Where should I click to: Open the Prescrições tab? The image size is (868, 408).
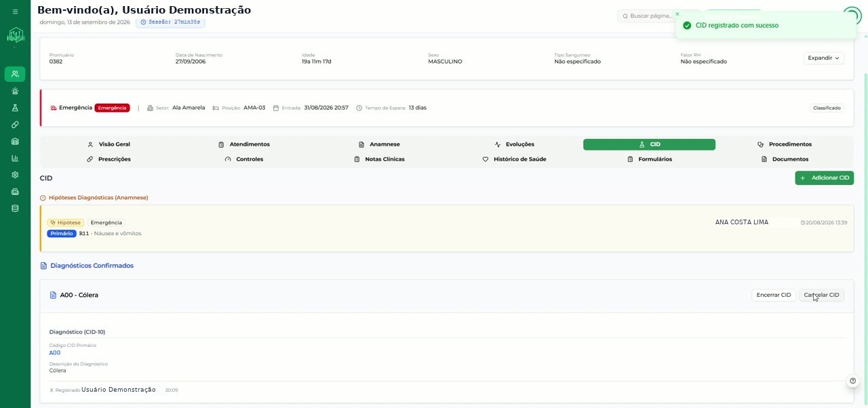[108, 159]
